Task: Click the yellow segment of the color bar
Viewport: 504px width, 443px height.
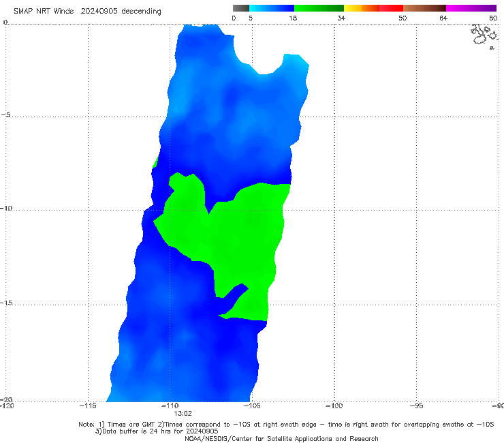Action: coord(353,8)
